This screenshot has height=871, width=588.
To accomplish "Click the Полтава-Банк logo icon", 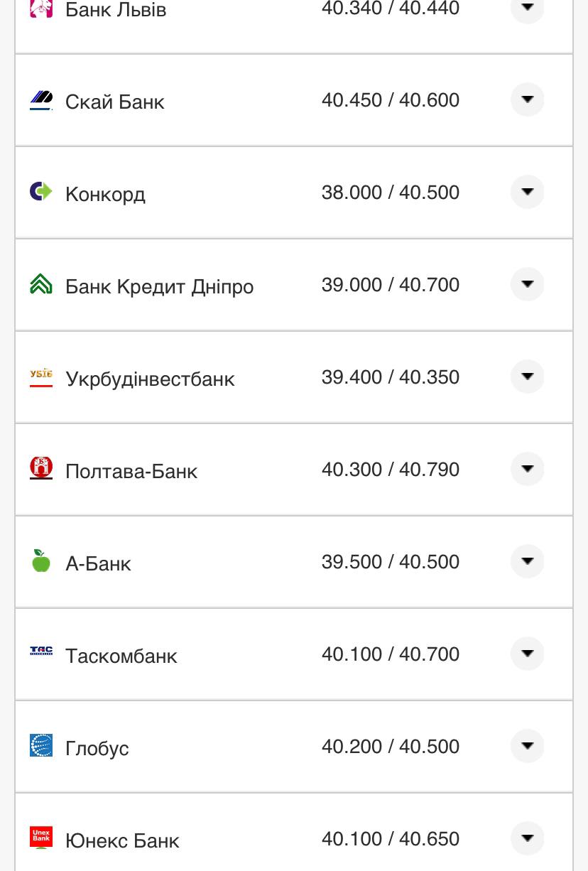I will point(41,469).
